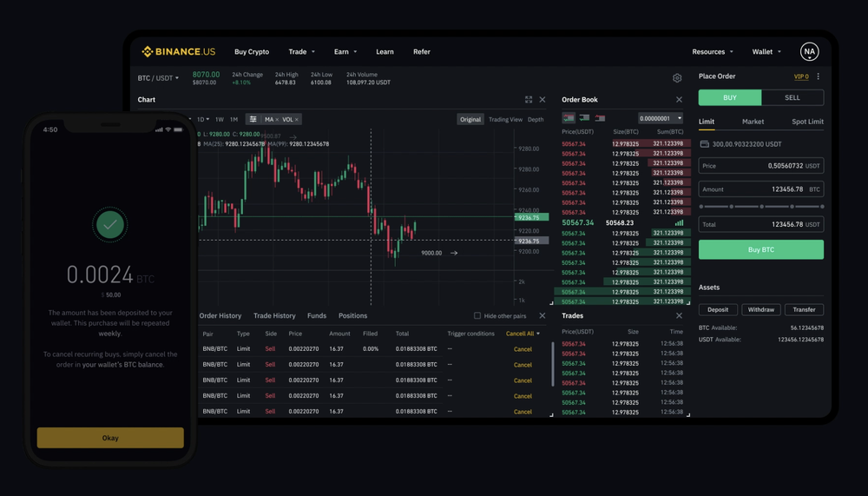868x496 pixels.
Task: Expand the Earn menu dropdown
Action: coord(345,51)
